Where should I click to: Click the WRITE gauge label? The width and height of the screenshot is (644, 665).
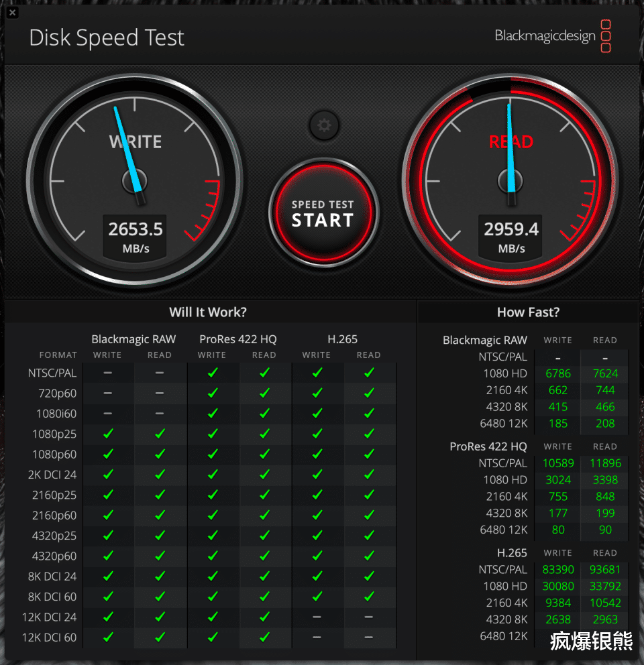pyautogui.click(x=136, y=142)
